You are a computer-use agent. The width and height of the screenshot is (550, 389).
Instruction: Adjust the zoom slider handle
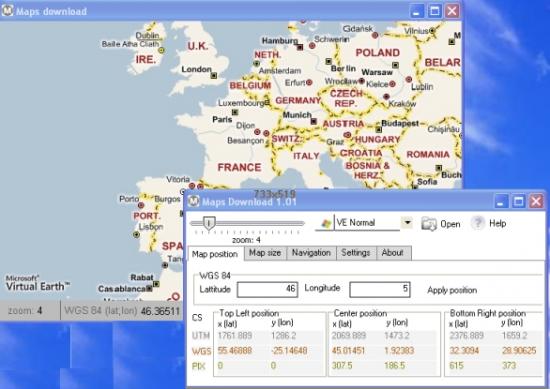(x=209, y=223)
